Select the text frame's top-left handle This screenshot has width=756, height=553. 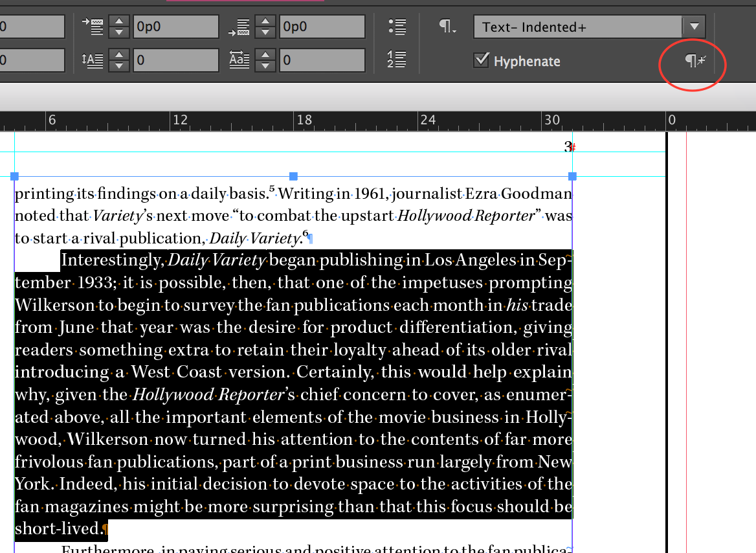14,177
